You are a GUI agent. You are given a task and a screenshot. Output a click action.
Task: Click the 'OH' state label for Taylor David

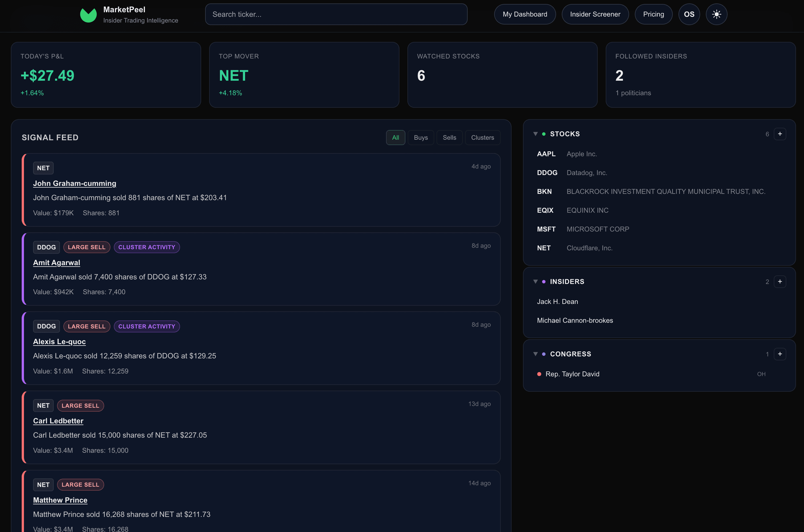tap(761, 374)
